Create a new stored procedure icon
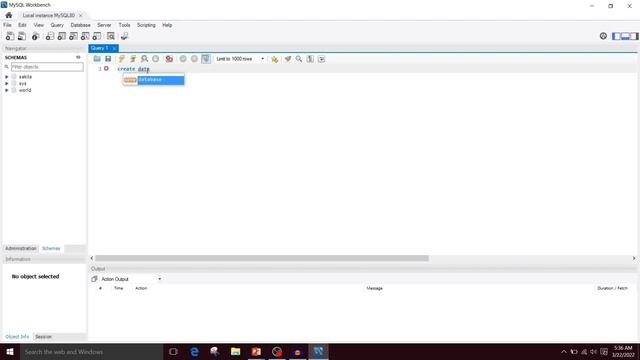Image resolution: width=640 pixels, height=360 pixels. (x=85, y=36)
